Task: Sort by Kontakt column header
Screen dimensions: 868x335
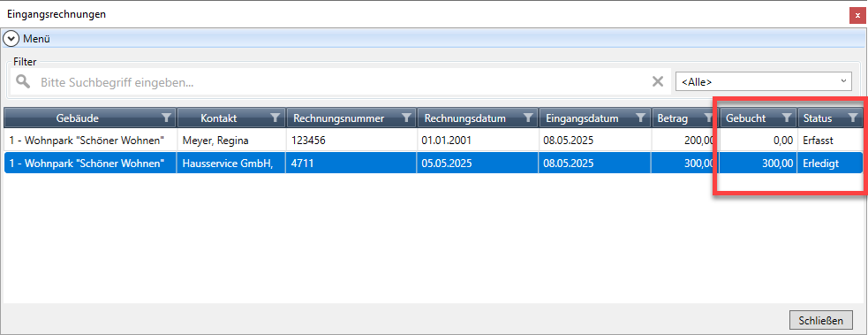Action: (231, 118)
